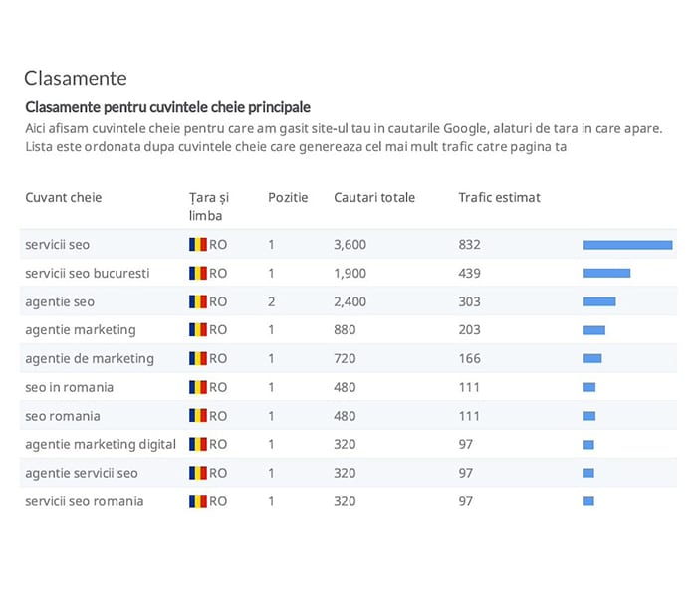This screenshot has width=700, height=595.
Task: Click the flag icon beside servicii seo bucuresti
Action: 197,273
